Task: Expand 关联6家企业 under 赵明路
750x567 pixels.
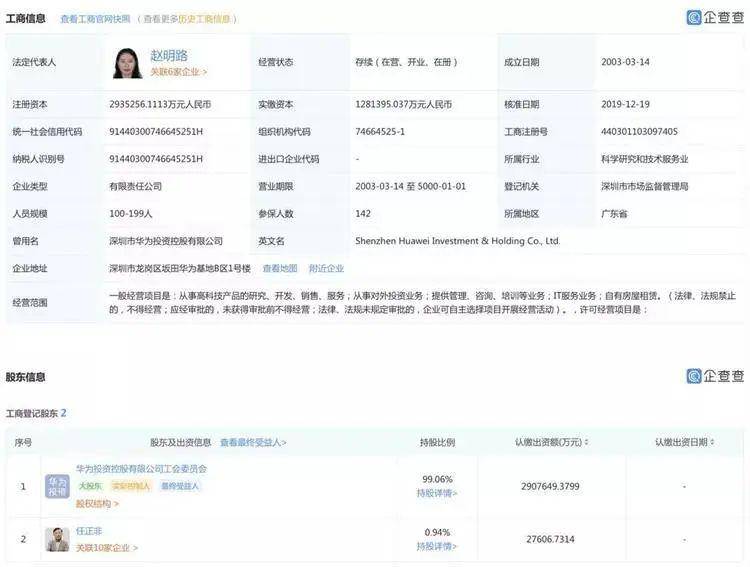Action: [x=178, y=72]
